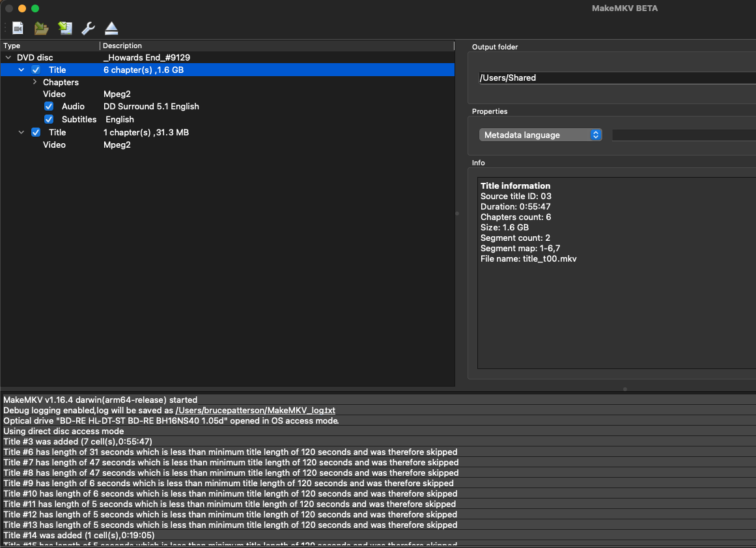Image resolution: width=756 pixels, height=548 pixels.
Task: Click "Duration: 0:55:47" info line
Action: pyautogui.click(x=516, y=207)
